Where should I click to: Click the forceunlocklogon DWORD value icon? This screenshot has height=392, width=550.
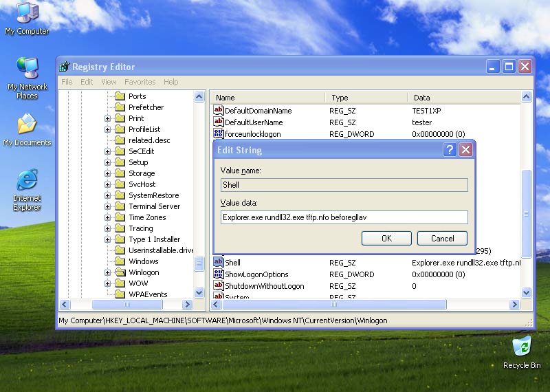pos(218,133)
